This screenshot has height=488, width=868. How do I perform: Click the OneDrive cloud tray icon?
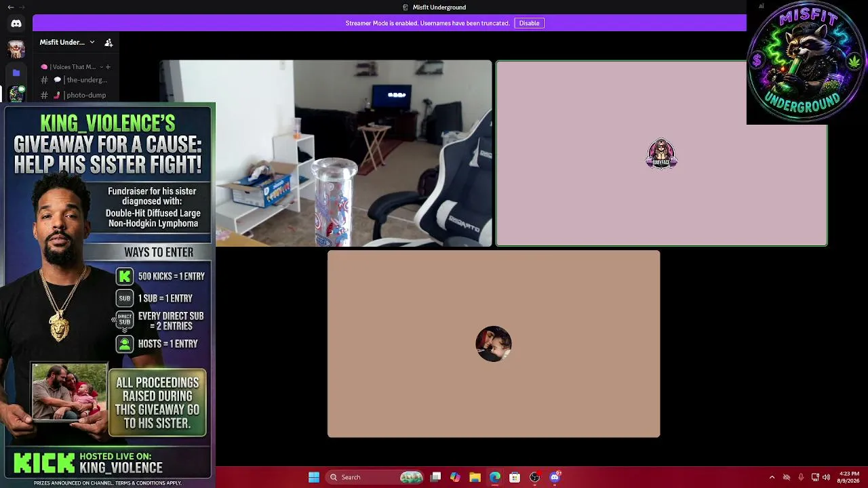(787, 477)
